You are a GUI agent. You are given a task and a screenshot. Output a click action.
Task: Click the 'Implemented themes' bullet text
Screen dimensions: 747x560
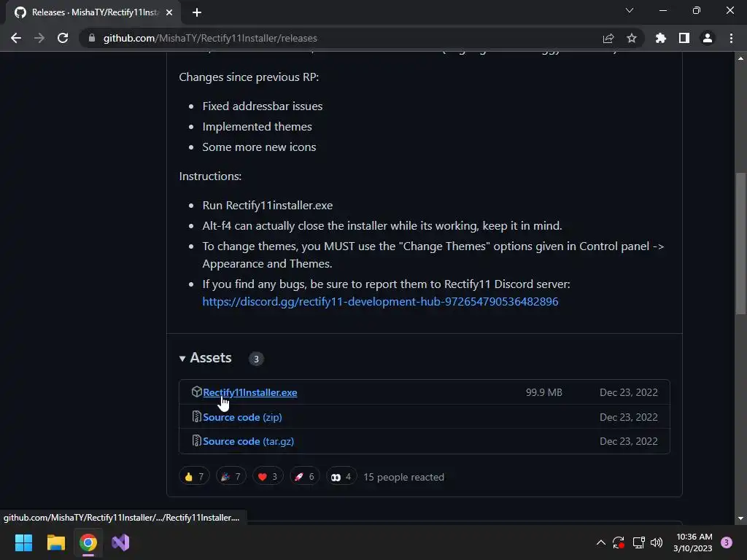tap(258, 127)
